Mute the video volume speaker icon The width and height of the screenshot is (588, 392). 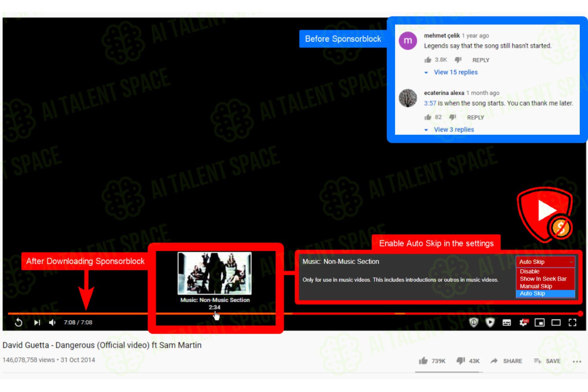pyautogui.click(x=52, y=323)
